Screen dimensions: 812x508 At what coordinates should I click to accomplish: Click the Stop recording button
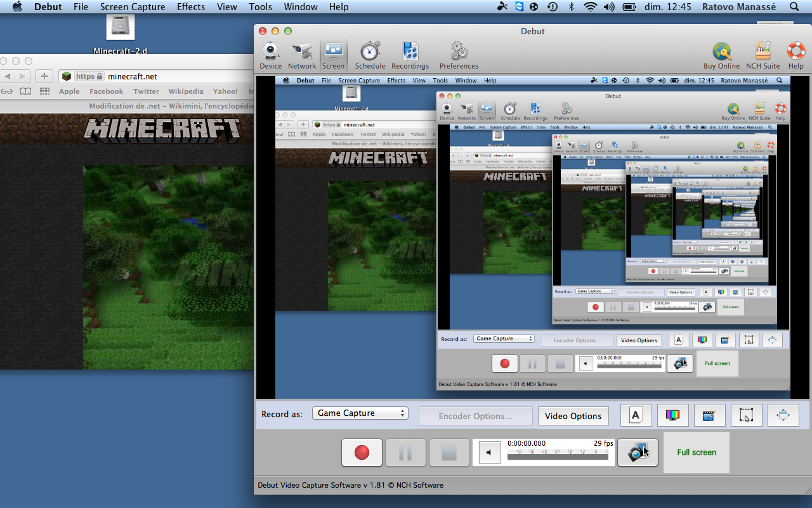tap(449, 452)
